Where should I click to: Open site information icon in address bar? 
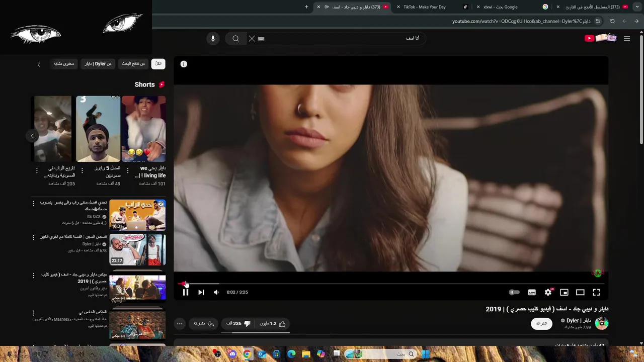tap(598, 21)
